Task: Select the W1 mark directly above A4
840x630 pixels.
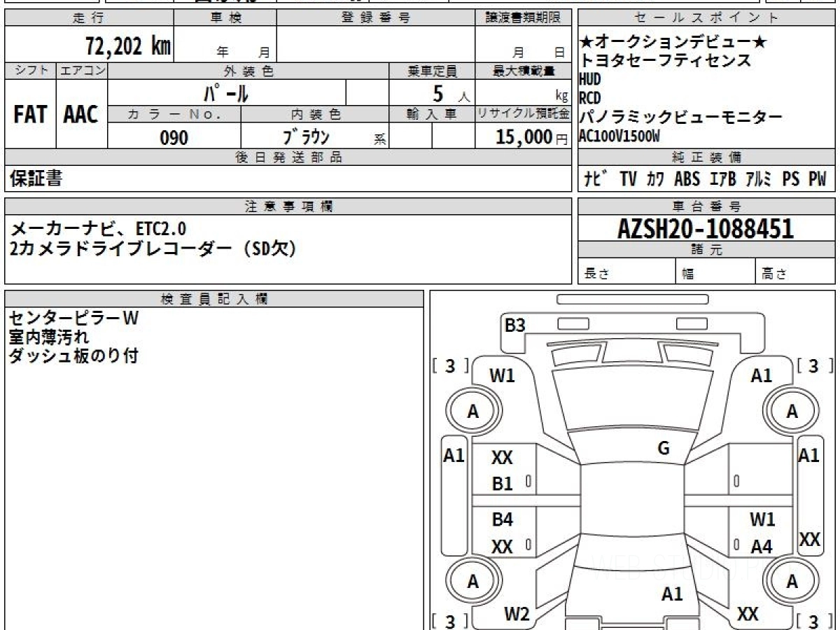Action: (762, 519)
